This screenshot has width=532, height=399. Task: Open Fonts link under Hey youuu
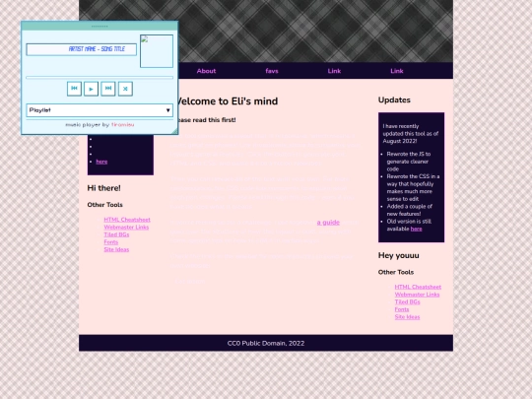[402, 309]
